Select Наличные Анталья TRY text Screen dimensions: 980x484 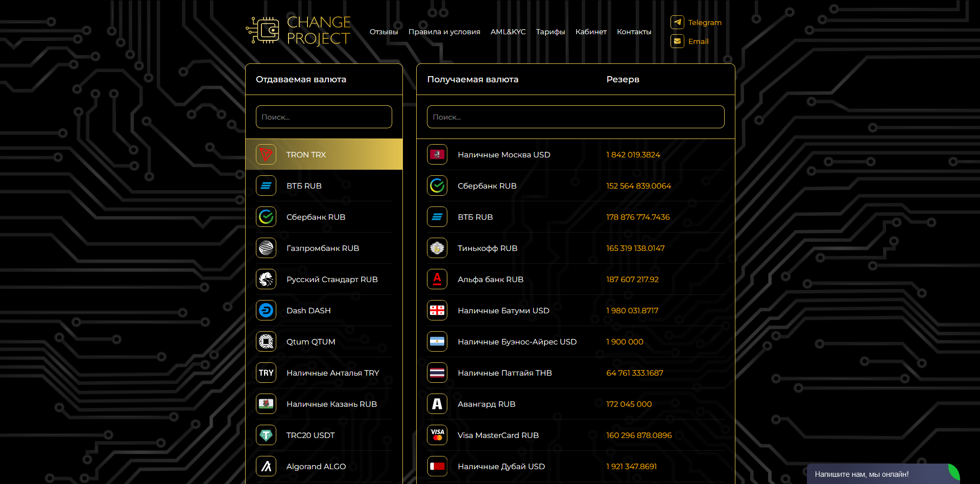[332, 373]
